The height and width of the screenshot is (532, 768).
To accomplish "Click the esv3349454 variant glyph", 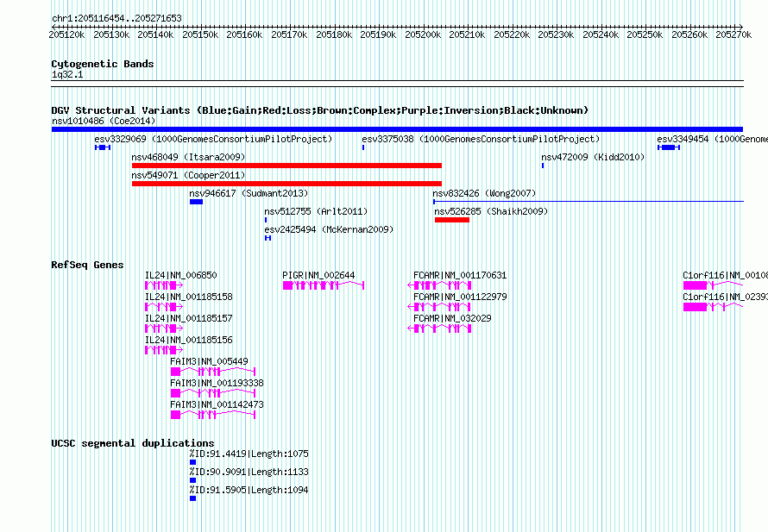I will click(x=669, y=147).
